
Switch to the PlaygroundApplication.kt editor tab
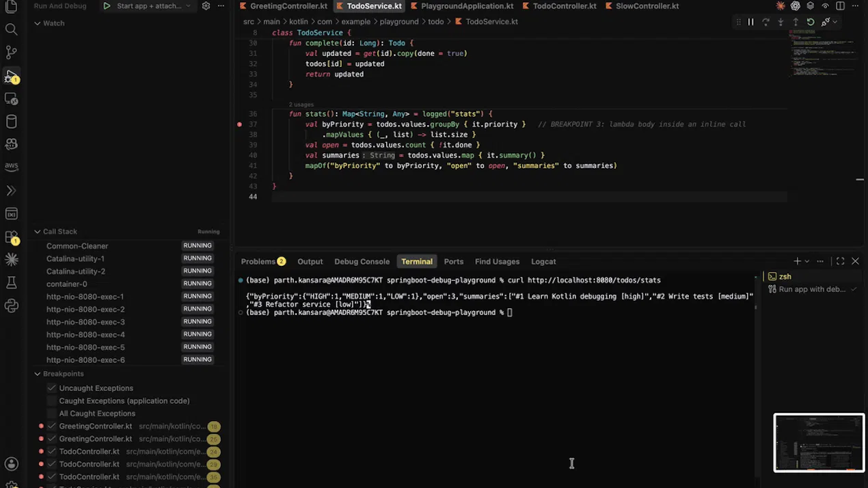pyautogui.click(x=462, y=6)
